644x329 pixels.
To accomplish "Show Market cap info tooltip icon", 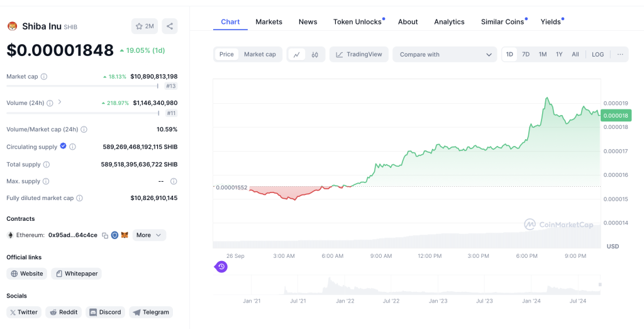I will pos(44,76).
